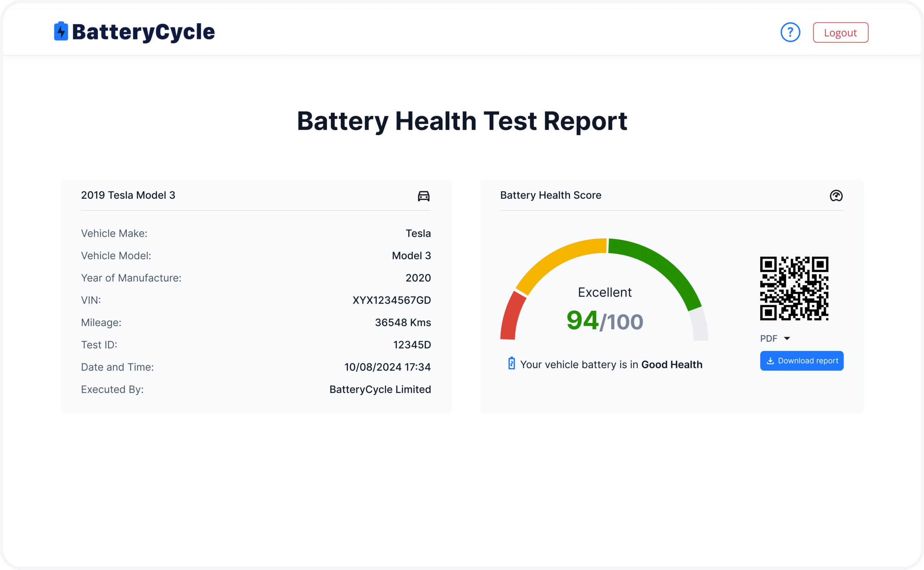Click the BatteryCycle brand name text
The height and width of the screenshot is (570, 924).
click(143, 32)
